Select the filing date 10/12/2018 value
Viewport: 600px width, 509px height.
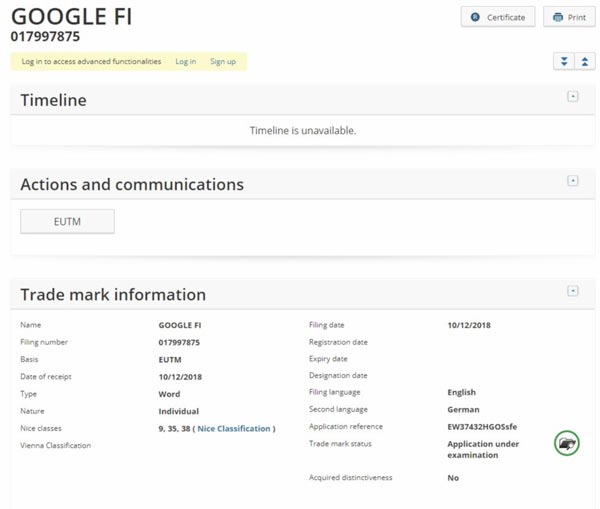click(x=469, y=325)
